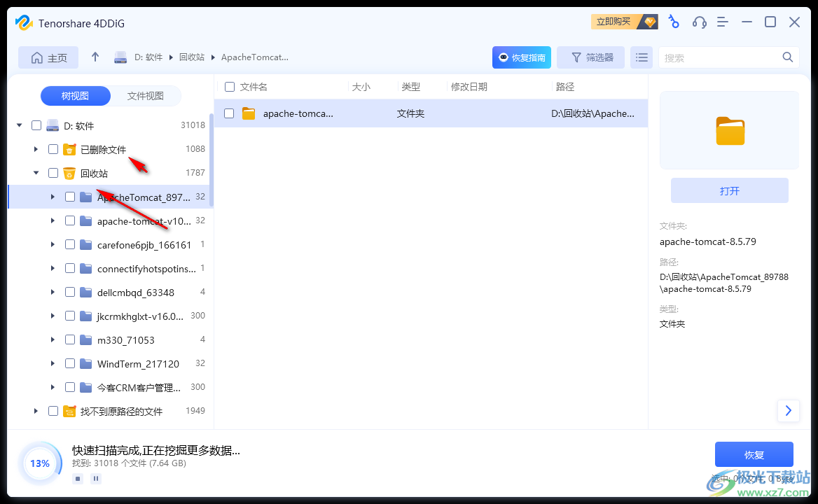Open 恢复指南 recovery guide

tap(522, 57)
